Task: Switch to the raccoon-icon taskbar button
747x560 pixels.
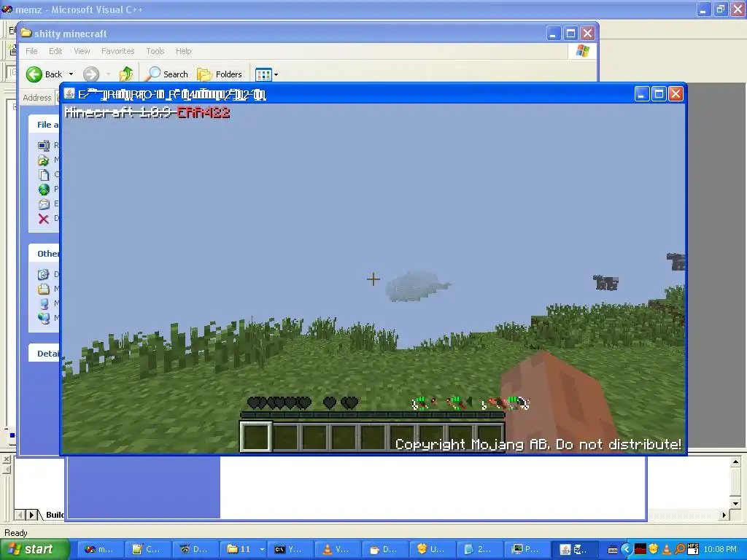Action: (194, 549)
